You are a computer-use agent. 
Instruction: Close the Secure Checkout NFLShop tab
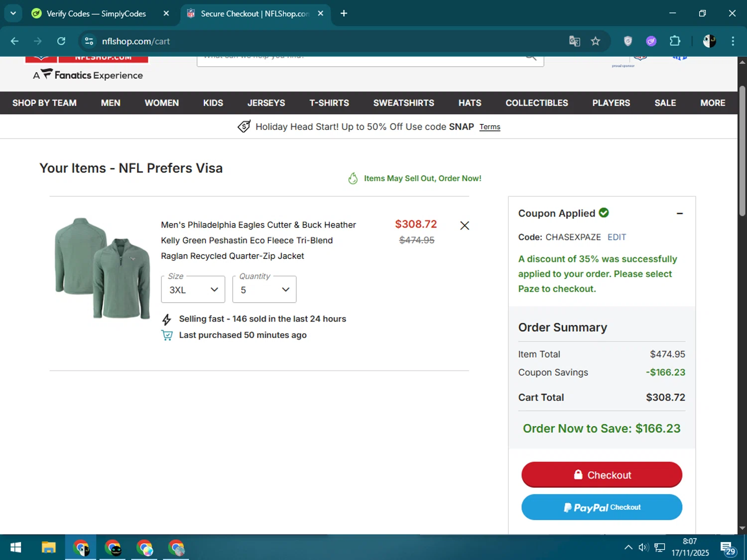[x=321, y=13]
